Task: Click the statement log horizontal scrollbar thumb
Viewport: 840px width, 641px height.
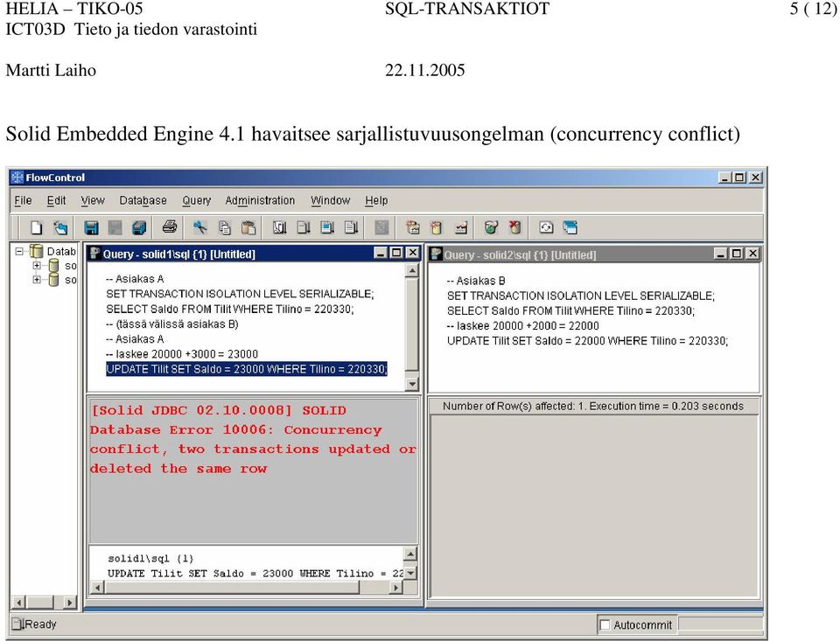Action: (x=232, y=588)
